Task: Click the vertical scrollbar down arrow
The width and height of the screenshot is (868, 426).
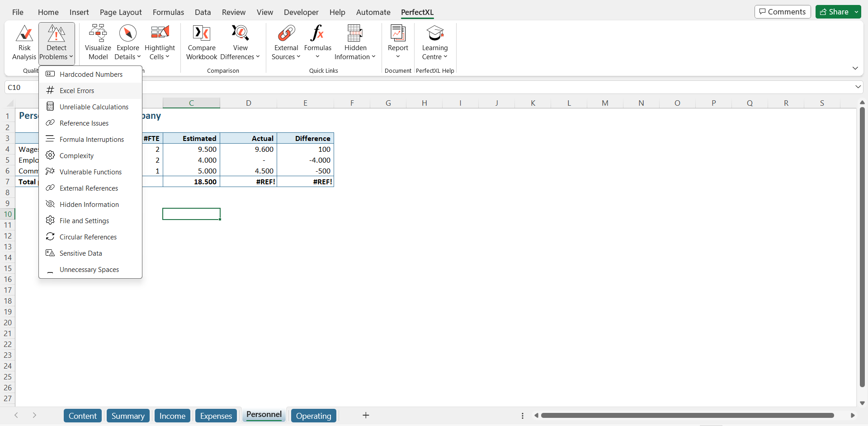Action: [x=862, y=403]
